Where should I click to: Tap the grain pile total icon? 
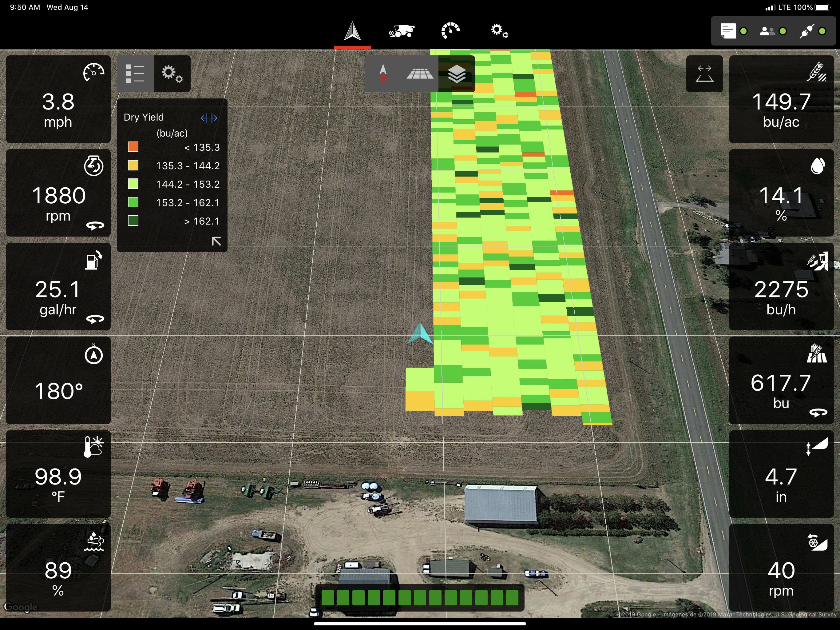pyautogui.click(x=817, y=353)
